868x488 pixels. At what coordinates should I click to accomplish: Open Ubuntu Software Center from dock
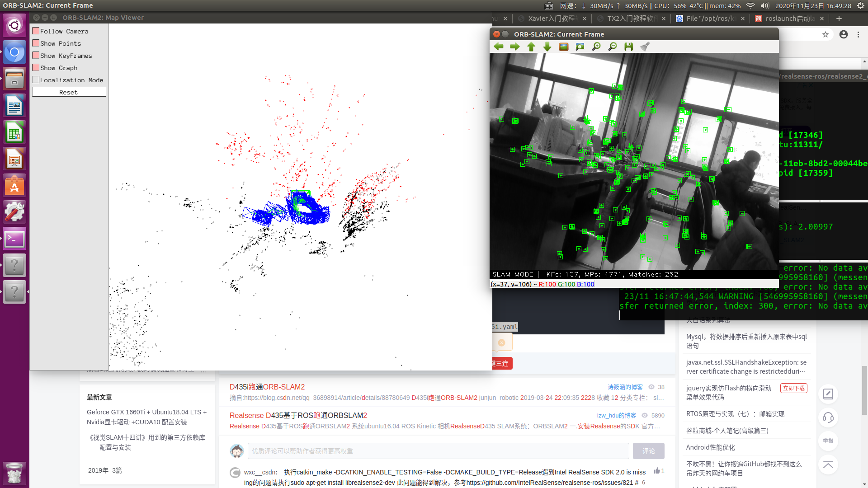(x=14, y=186)
